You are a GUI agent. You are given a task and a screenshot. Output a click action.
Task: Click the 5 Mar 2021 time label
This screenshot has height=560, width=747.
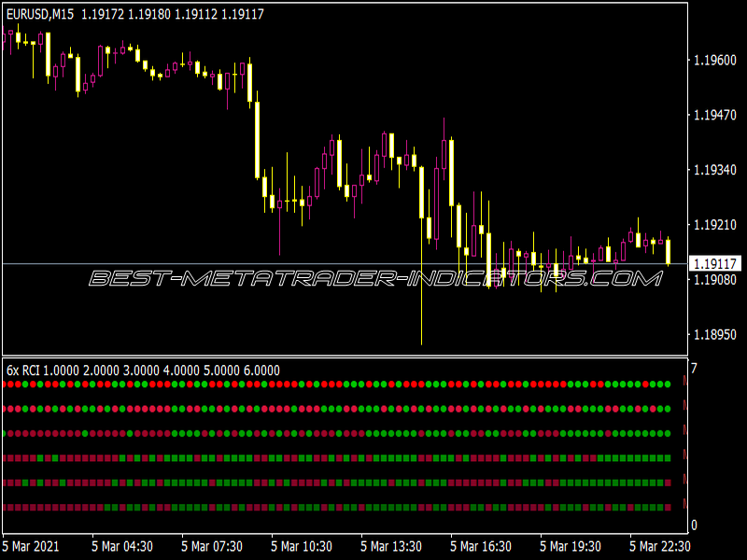(x=31, y=546)
